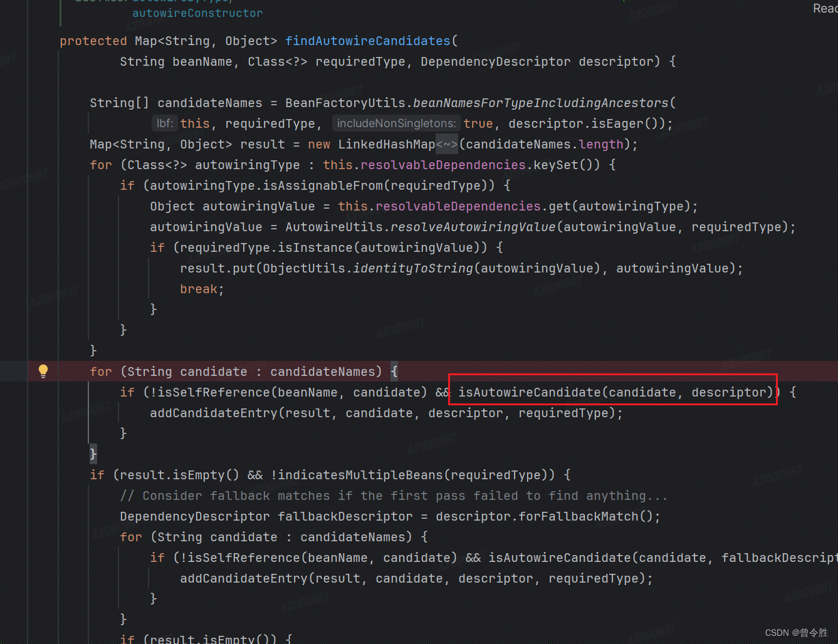Click the String beanName parameter
The height and width of the screenshot is (644, 838).
176,61
